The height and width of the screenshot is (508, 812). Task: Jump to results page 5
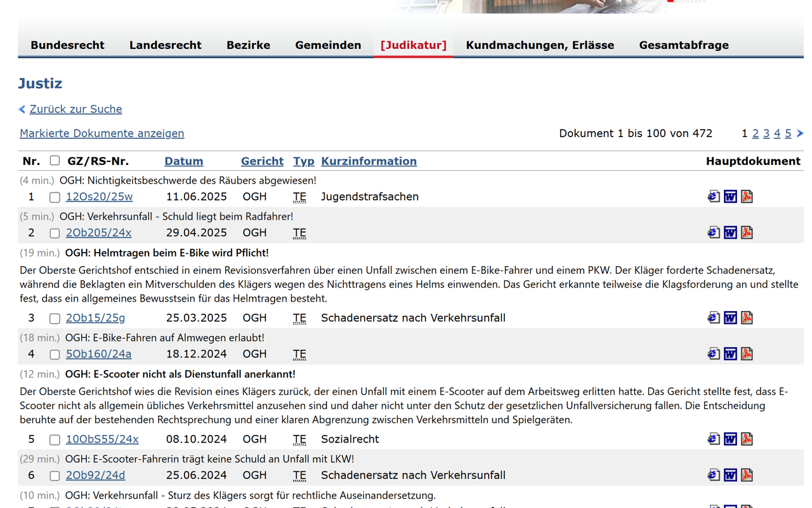click(x=788, y=133)
